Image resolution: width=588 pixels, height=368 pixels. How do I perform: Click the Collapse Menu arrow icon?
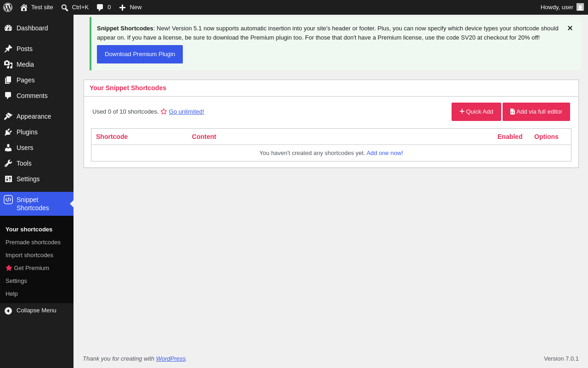pyautogui.click(x=8, y=310)
